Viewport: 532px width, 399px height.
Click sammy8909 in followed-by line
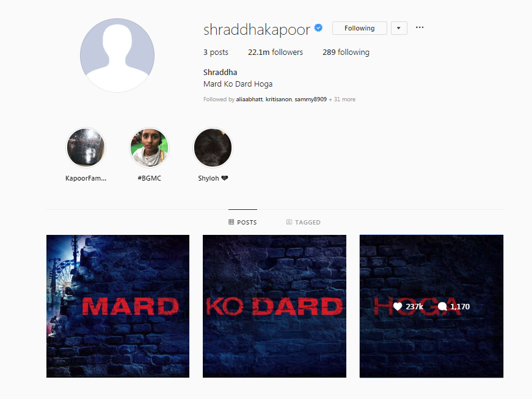[310, 99]
